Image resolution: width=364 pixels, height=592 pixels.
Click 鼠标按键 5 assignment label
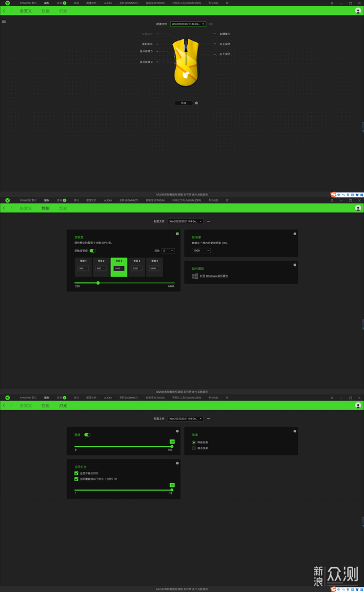pyautogui.click(x=146, y=51)
